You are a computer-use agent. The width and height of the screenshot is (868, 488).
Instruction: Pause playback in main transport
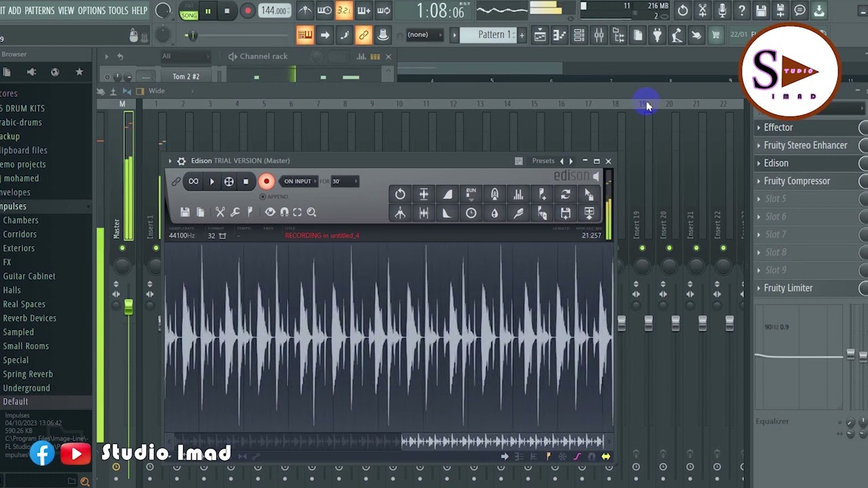[x=208, y=11]
